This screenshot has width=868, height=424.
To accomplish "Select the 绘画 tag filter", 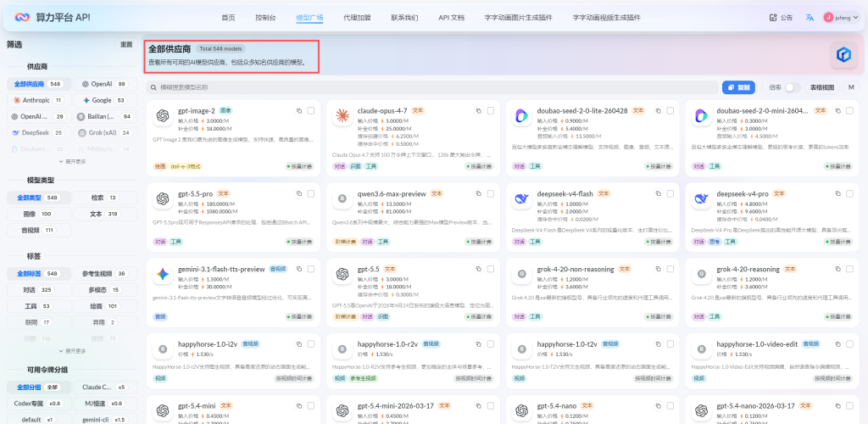I will (x=105, y=306).
